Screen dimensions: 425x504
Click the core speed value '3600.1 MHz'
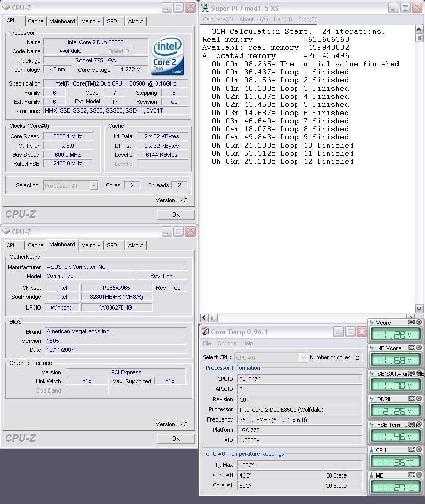[x=68, y=136]
